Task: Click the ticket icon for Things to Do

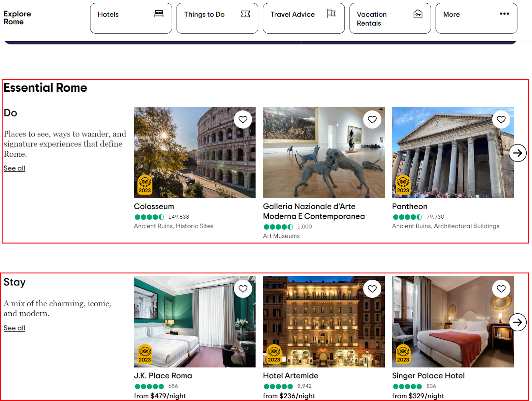Action: 245,14
